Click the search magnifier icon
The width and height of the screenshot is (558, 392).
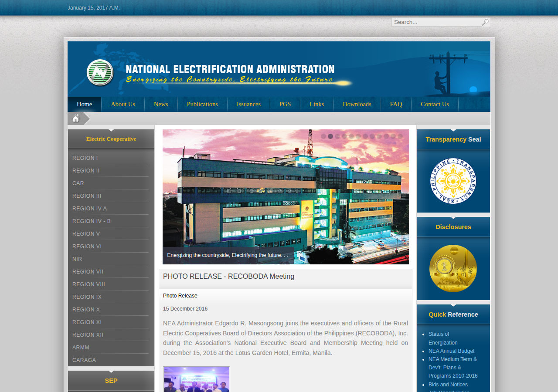485,22
